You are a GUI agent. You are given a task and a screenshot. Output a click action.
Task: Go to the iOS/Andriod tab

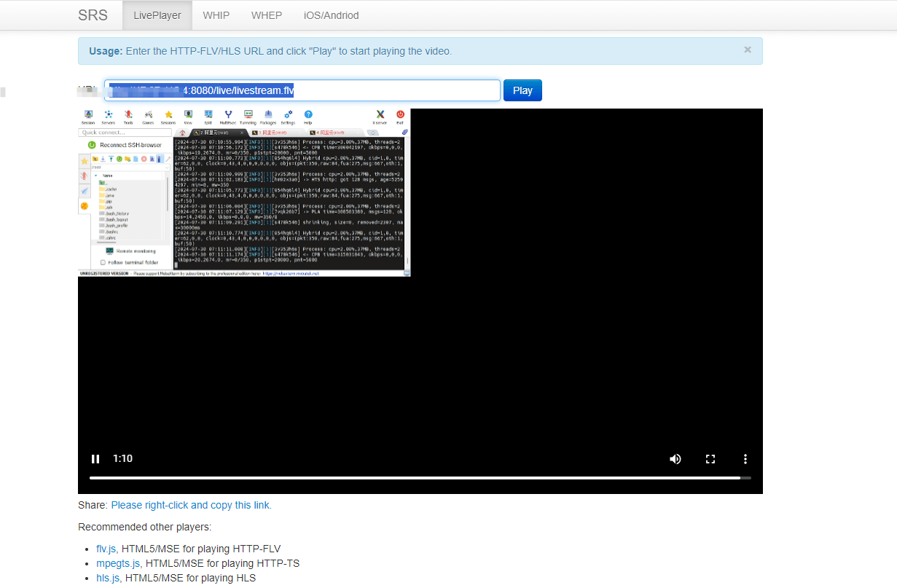(331, 15)
